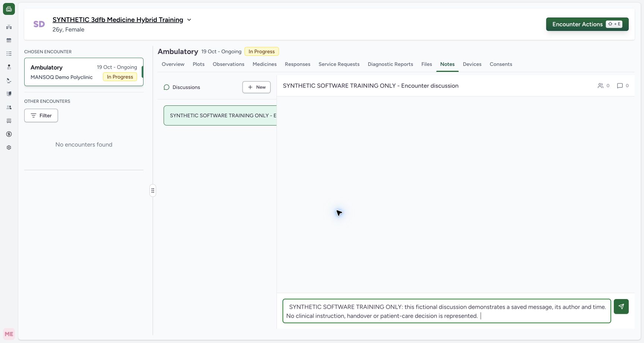Select the SYNTHETIC SOFTWARE TRAINING ONLY discussion thread
This screenshot has width=644, height=343.
pyautogui.click(x=220, y=115)
